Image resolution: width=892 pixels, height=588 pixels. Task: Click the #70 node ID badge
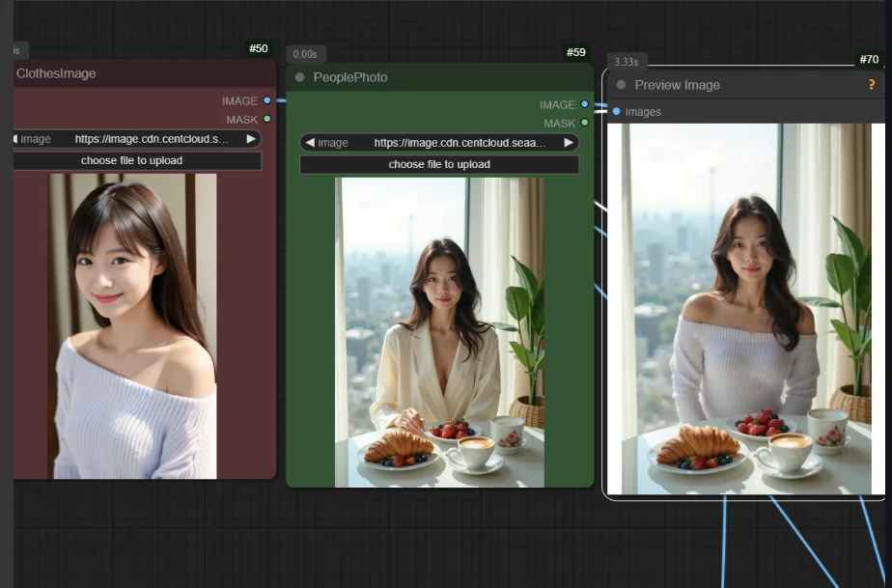click(x=869, y=59)
